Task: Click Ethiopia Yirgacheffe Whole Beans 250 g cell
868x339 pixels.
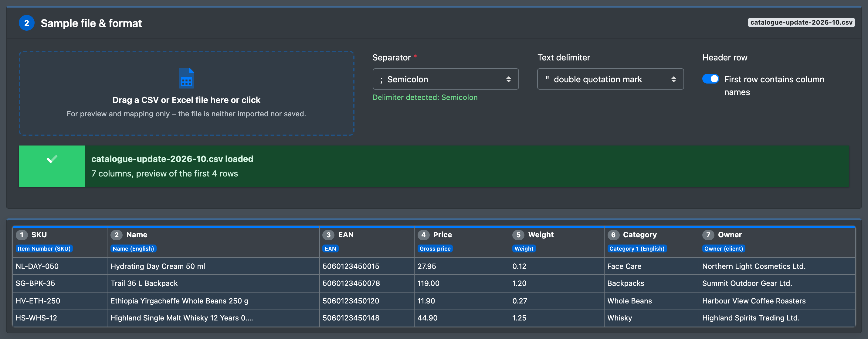Action: pyautogui.click(x=213, y=301)
